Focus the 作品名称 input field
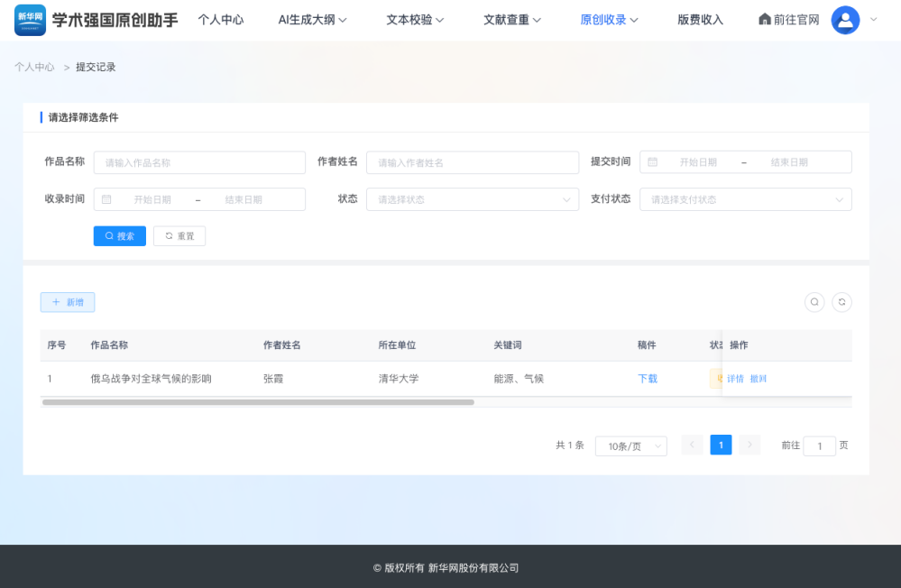Image resolution: width=901 pixels, height=588 pixels. pos(199,162)
